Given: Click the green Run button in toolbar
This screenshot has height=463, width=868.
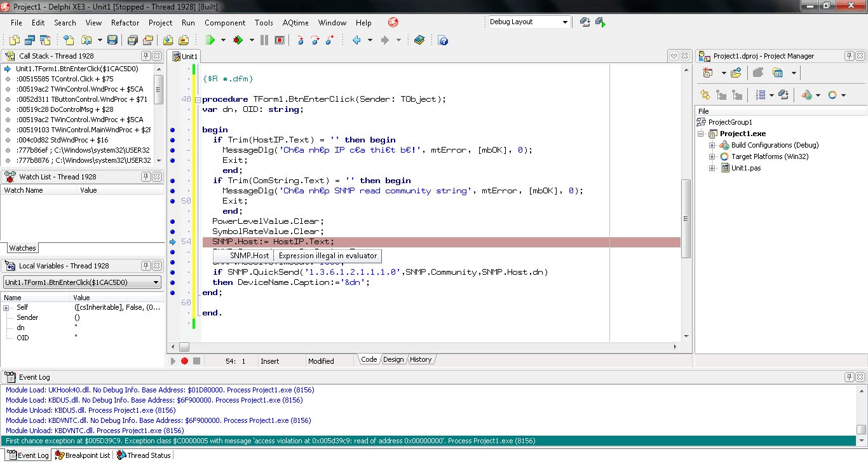Looking at the screenshot, I should click(x=210, y=40).
